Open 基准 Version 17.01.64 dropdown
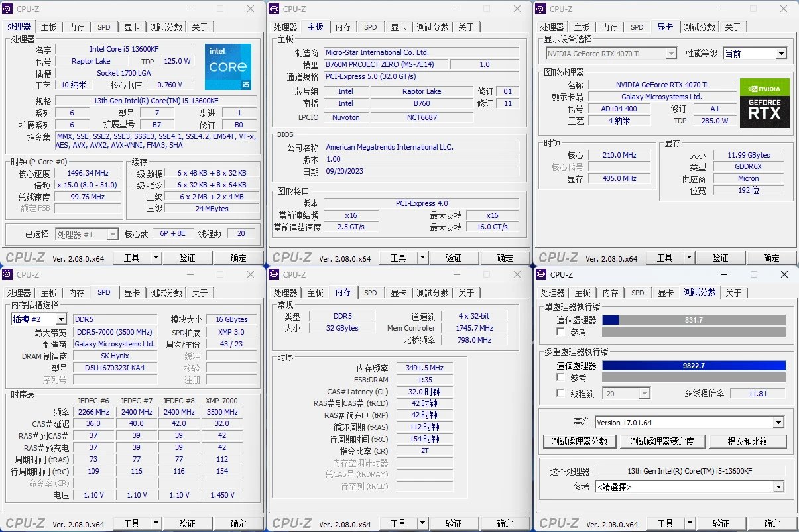 (x=778, y=423)
